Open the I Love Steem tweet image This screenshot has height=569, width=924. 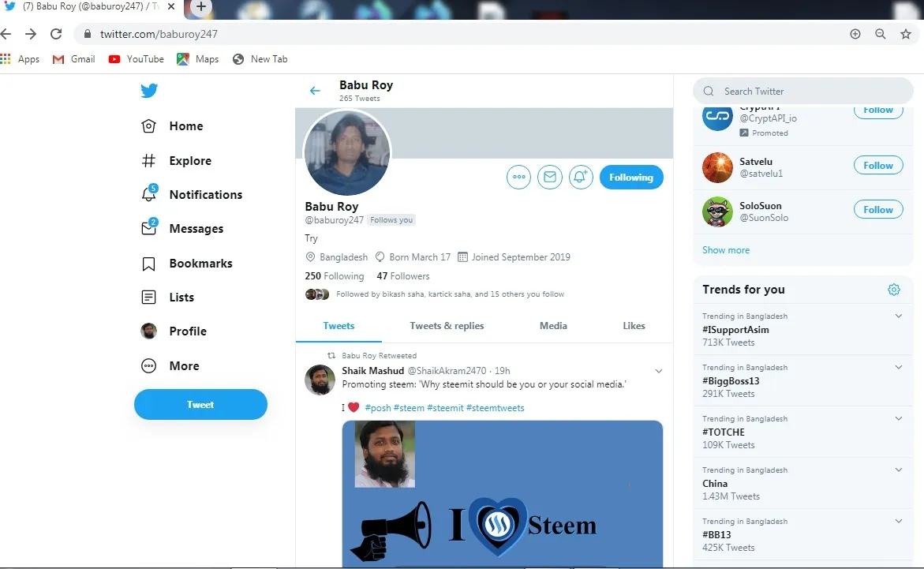coord(502,493)
